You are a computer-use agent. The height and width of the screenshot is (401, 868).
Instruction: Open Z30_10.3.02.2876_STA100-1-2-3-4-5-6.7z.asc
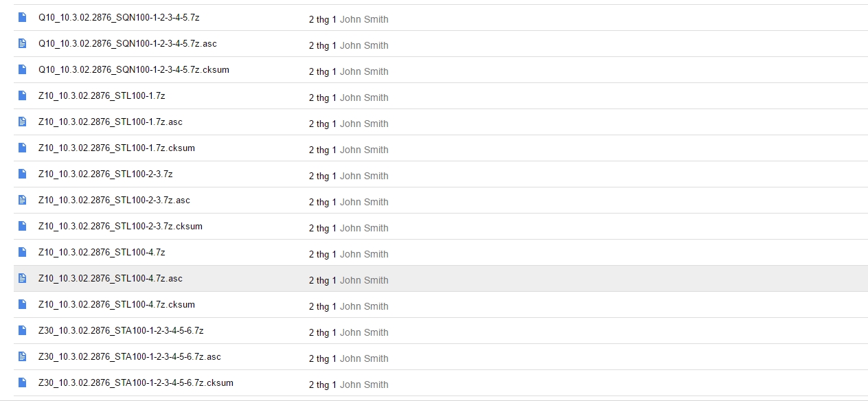tap(129, 356)
